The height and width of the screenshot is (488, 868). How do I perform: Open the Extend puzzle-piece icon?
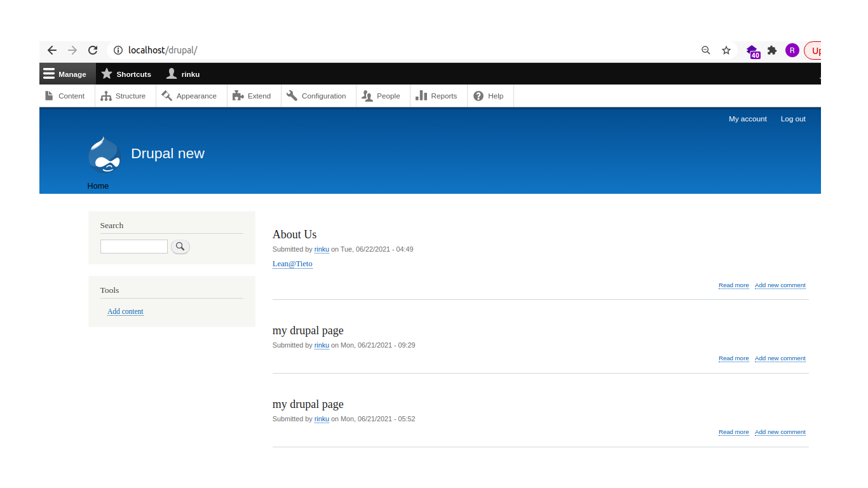tap(237, 95)
